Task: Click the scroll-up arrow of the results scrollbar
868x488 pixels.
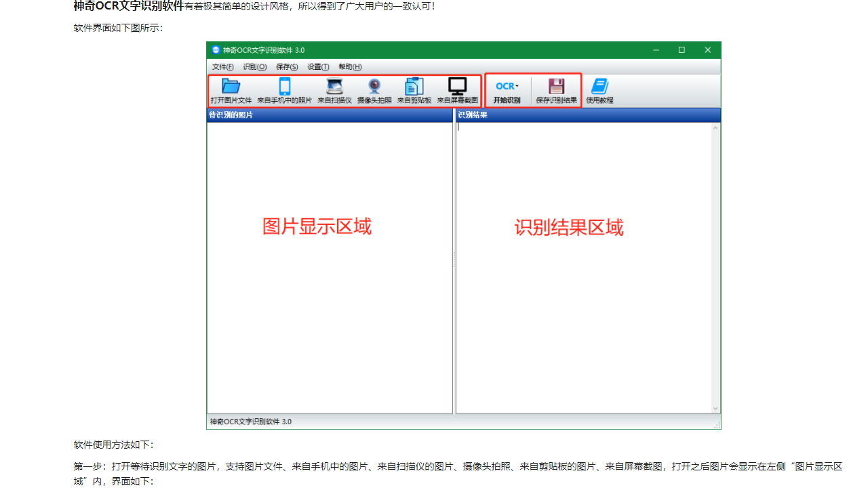Action: 716,127
